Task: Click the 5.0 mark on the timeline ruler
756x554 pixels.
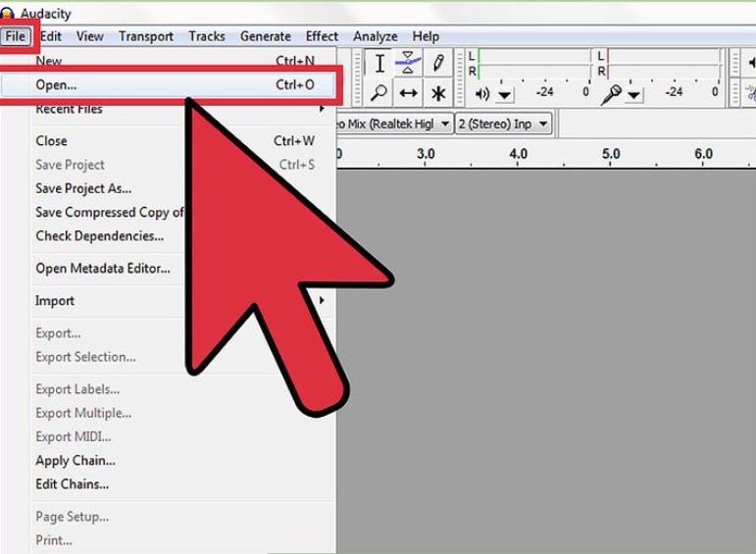Action: pos(611,154)
